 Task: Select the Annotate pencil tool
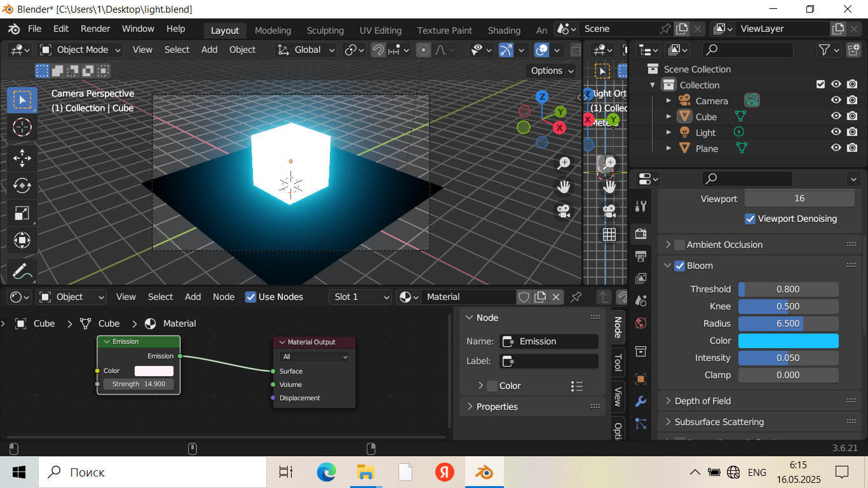pyautogui.click(x=22, y=271)
